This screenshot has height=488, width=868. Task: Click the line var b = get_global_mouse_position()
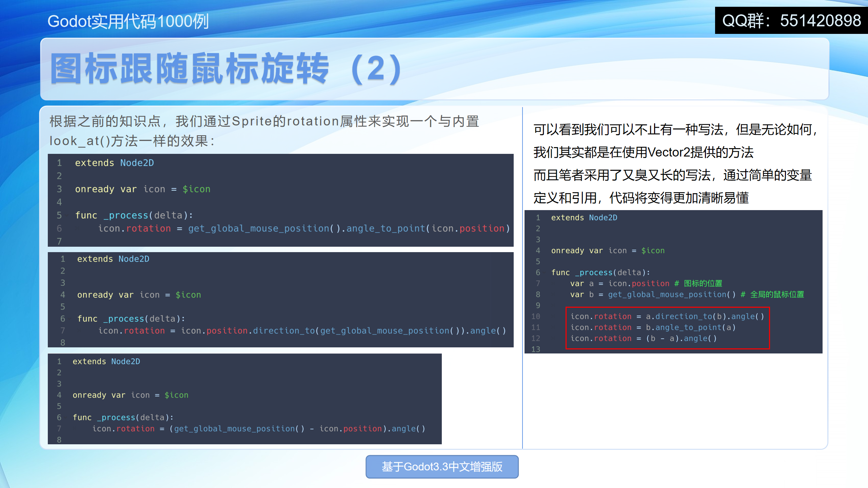click(653, 294)
